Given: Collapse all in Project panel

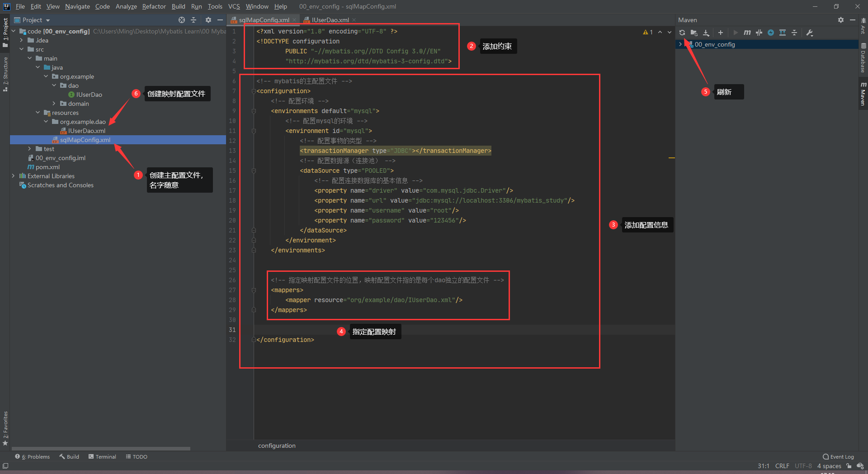Looking at the screenshot, I should point(193,20).
